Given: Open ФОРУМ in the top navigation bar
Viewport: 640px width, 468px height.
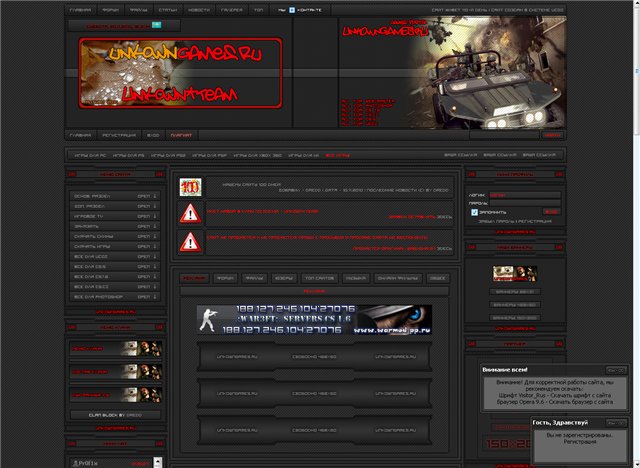Looking at the screenshot, I should coord(110,10).
